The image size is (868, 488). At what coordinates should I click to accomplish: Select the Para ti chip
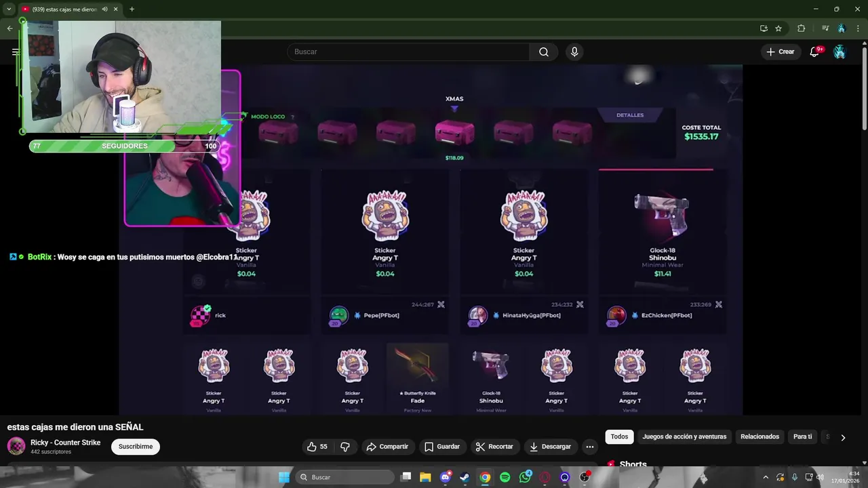(x=802, y=436)
